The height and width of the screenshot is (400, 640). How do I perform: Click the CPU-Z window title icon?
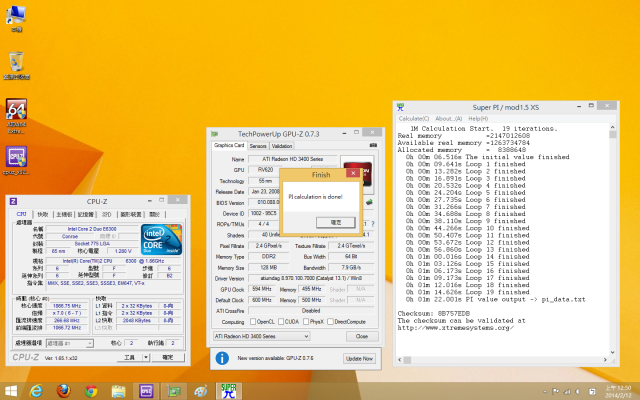pos(13,201)
